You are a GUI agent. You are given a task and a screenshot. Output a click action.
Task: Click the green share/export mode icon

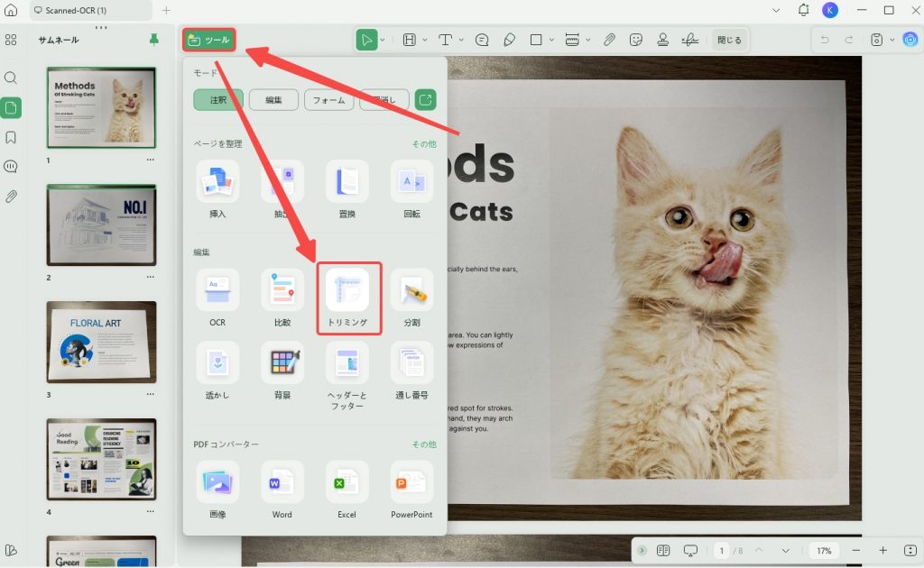click(x=426, y=99)
